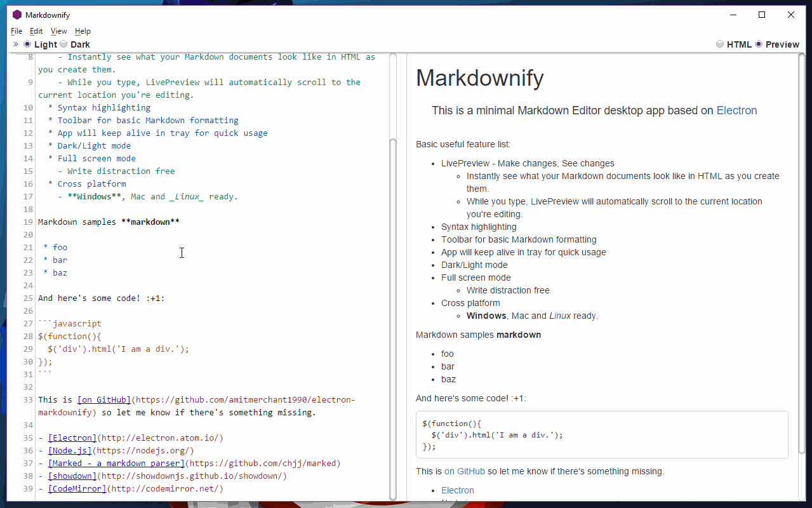This screenshot has width=812, height=508.
Task: Click 'And here's some code! :+1:' in editor
Action: click(102, 298)
